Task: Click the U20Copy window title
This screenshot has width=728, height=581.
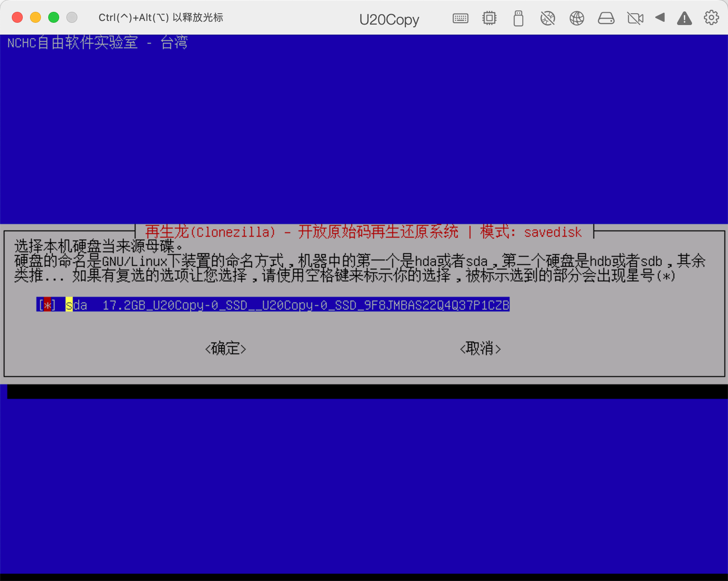Action: pyautogui.click(x=389, y=19)
